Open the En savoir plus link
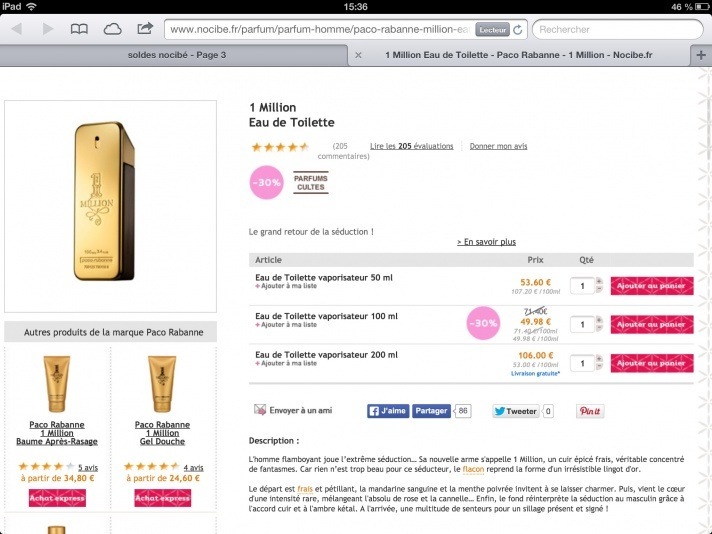 [486, 242]
